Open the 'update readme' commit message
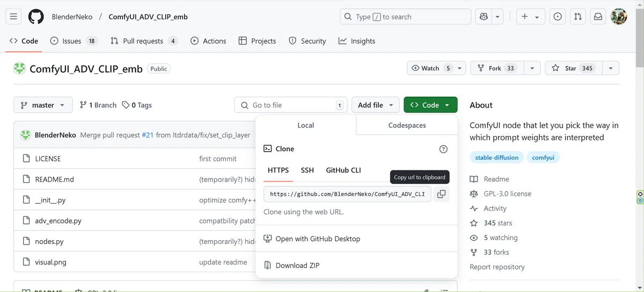The image size is (644, 292). coord(223,262)
